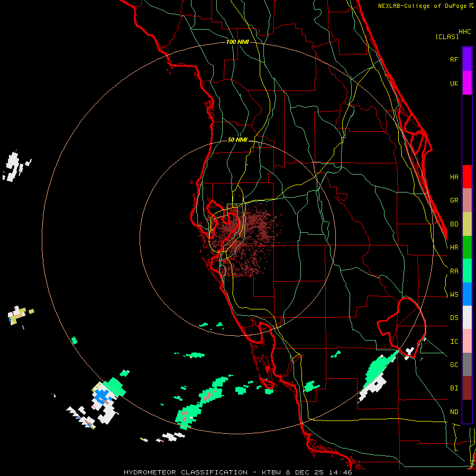Click the dark green HR legend swatch
Screen dimensions: 476x476
(467, 248)
